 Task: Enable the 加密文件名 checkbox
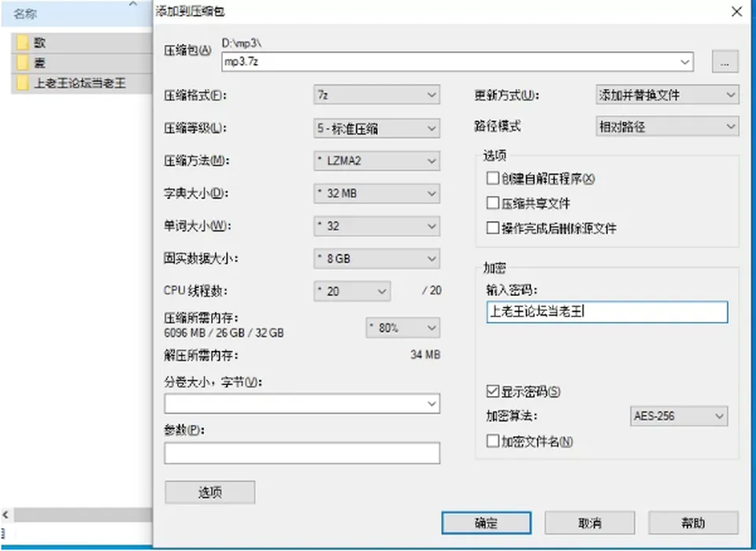[x=493, y=441]
